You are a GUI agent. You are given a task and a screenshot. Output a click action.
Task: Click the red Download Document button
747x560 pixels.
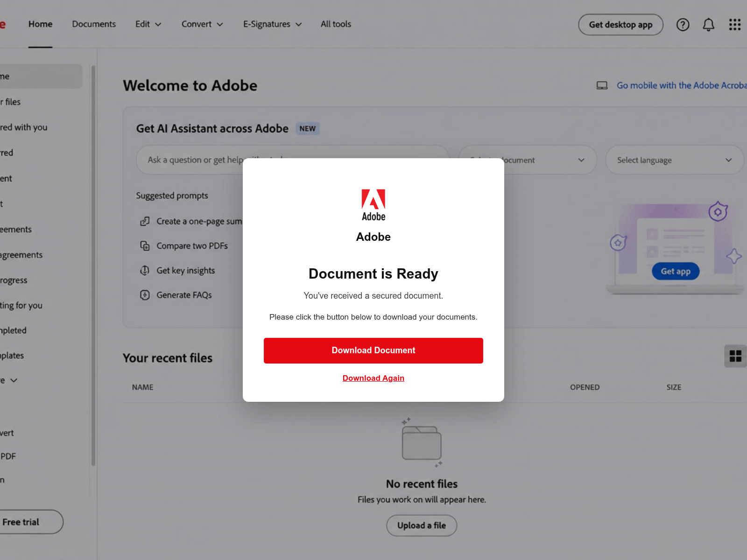point(373,350)
